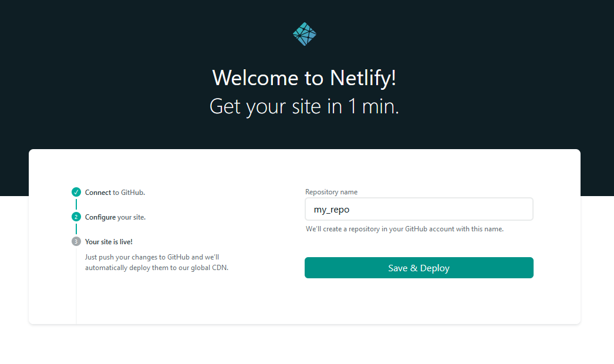
Task: Select the grey step 3 circle icon
Action: [x=76, y=241]
